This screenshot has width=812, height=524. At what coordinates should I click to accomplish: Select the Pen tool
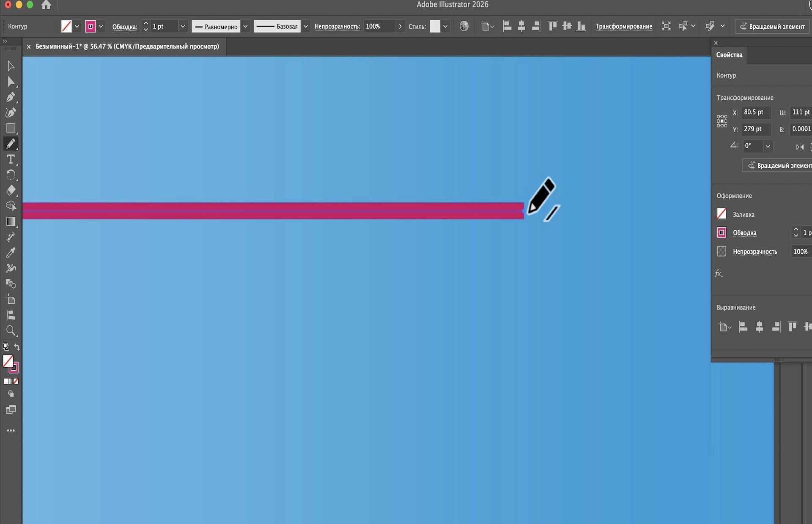[11, 97]
